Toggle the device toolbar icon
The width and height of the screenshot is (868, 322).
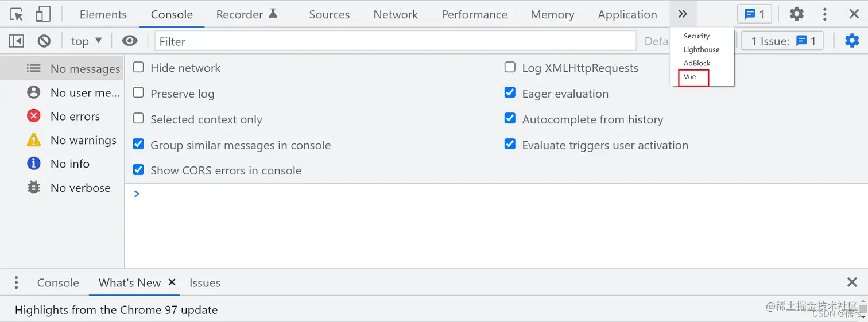(43, 14)
